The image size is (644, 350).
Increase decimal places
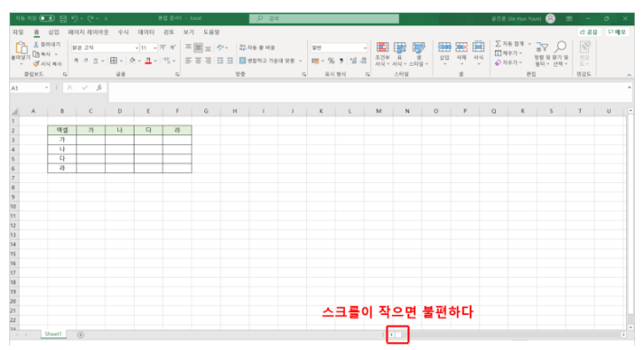[x=353, y=60]
